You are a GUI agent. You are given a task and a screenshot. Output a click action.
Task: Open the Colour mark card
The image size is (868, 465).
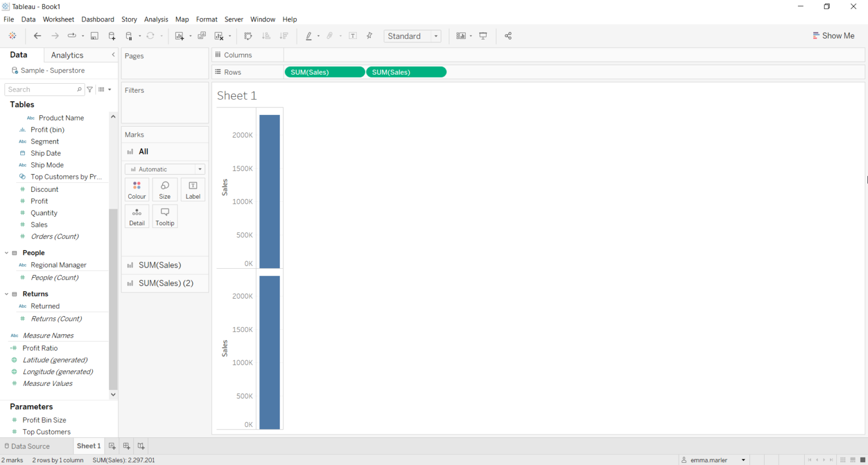pos(137,189)
